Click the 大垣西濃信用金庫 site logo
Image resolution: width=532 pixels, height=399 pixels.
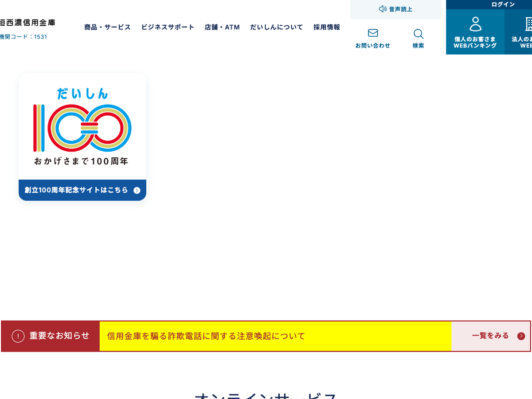tap(27, 22)
